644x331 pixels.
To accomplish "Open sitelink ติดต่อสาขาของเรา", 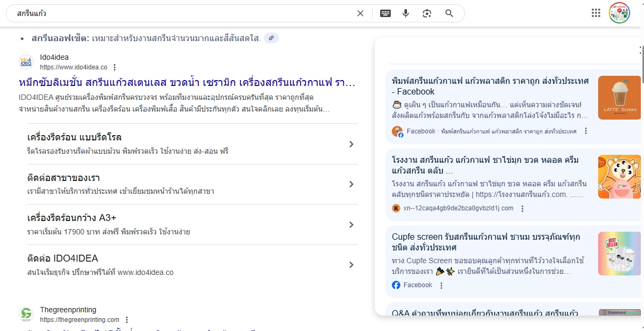I will pyautogui.click(x=63, y=178).
